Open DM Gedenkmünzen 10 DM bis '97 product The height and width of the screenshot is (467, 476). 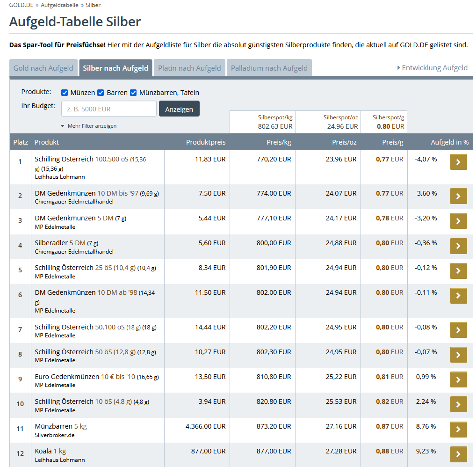pyautogui.click(x=96, y=193)
